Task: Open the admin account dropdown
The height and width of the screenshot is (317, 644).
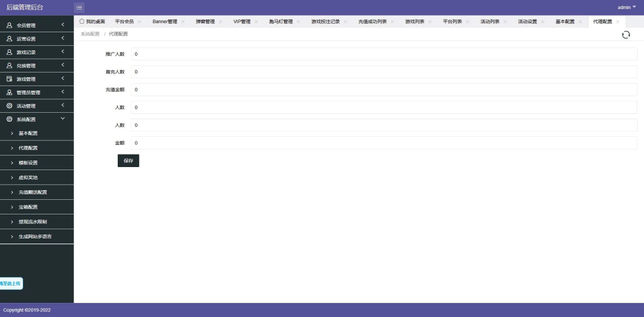Action: tap(625, 7)
